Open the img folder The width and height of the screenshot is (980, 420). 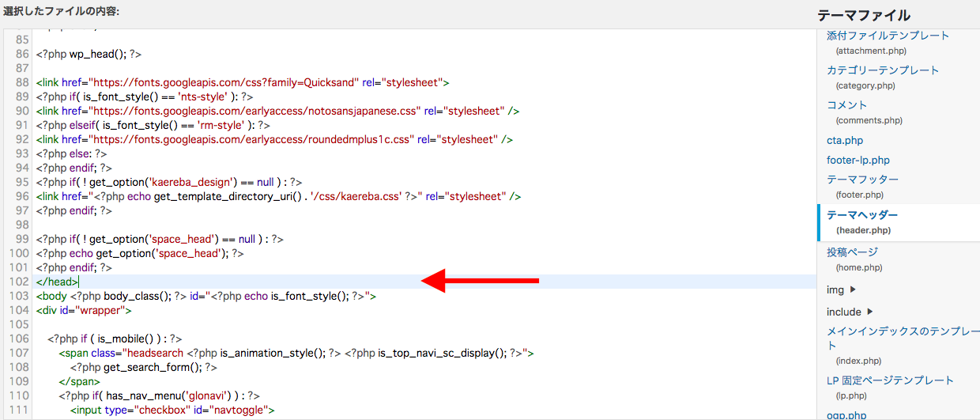click(835, 289)
